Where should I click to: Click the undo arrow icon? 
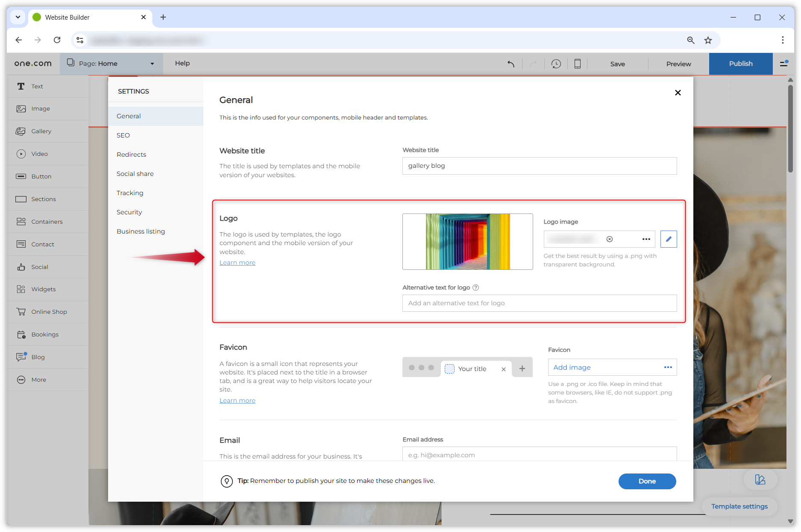pos(511,63)
